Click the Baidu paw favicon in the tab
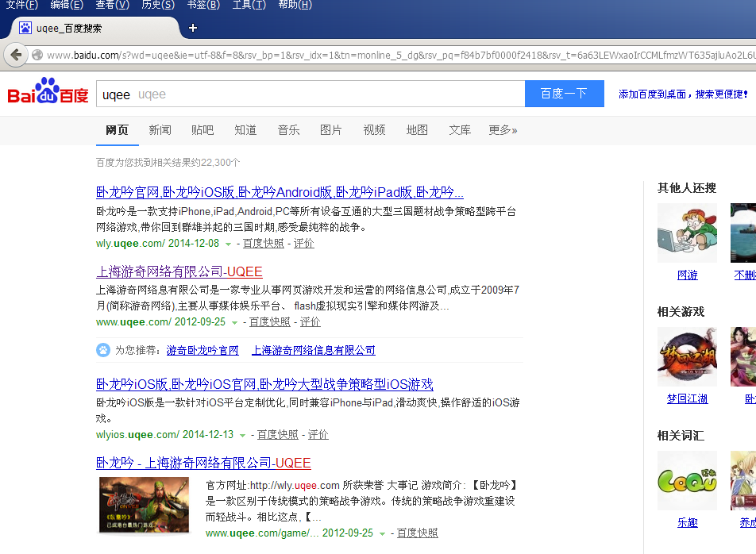The image size is (756, 554). 25,28
